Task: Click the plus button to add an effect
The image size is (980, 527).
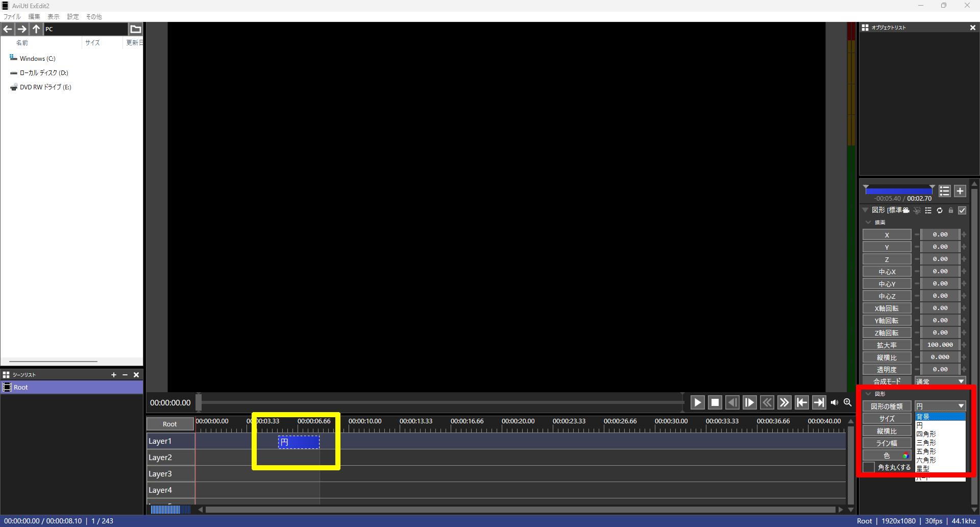Action: coord(960,191)
